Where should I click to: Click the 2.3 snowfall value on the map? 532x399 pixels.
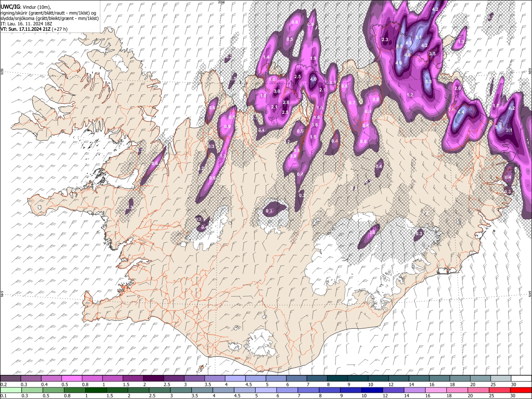click(384, 39)
